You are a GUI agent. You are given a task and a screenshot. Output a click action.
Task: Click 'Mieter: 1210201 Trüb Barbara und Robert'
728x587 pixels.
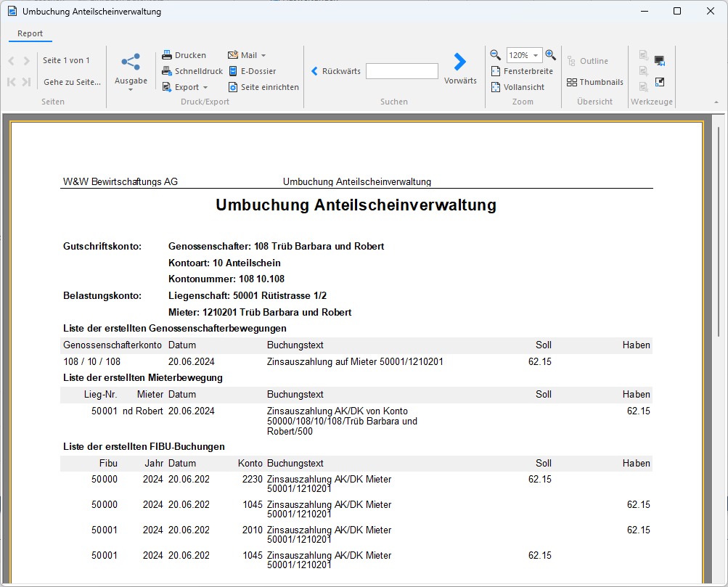(260, 312)
